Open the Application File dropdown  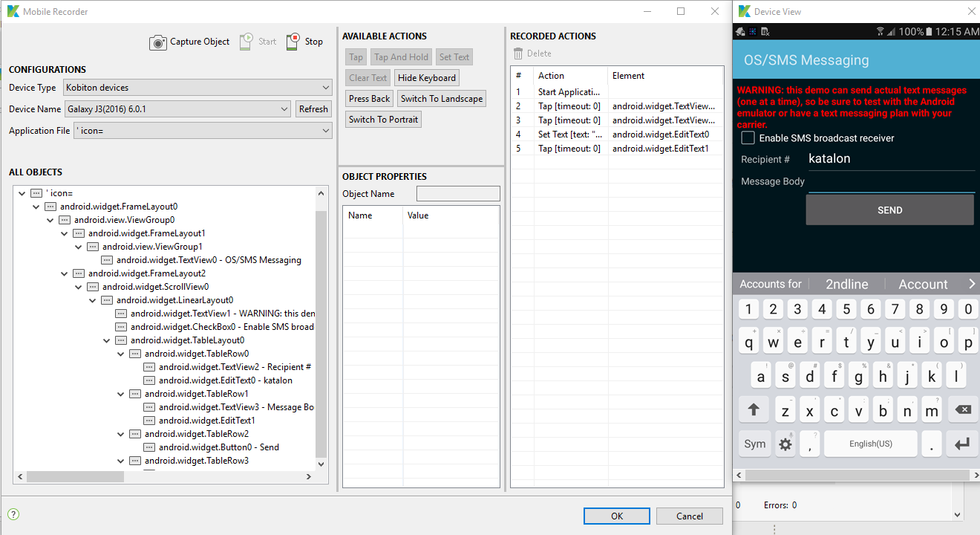click(326, 130)
